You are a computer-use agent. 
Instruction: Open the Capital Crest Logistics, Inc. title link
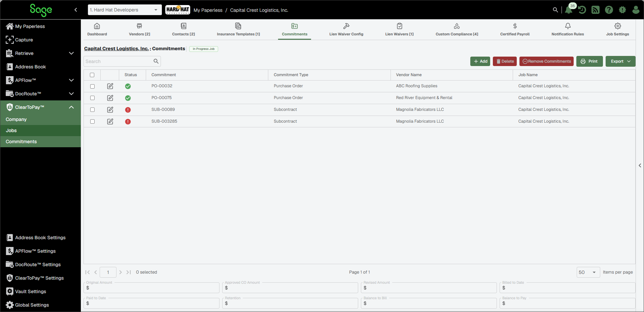click(x=116, y=49)
